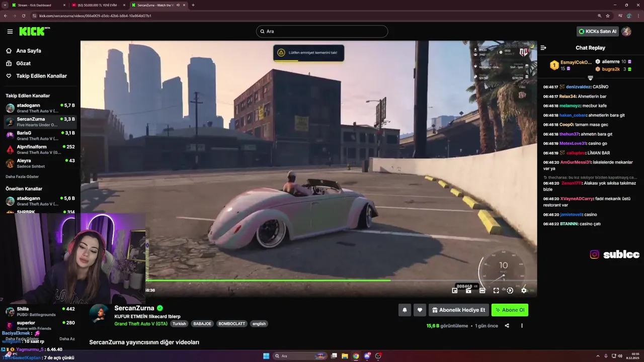This screenshot has width=644, height=362.
Task: Open Shilla recommended channel
Action: (40, 312)
